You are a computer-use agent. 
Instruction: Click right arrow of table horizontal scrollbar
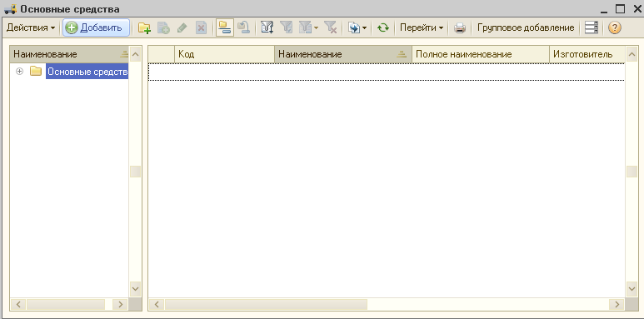[x=617, y=304]
